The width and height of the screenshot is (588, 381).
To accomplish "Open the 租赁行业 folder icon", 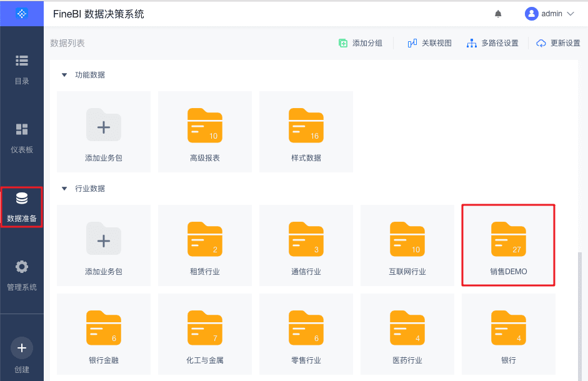I will click(205, 239).
